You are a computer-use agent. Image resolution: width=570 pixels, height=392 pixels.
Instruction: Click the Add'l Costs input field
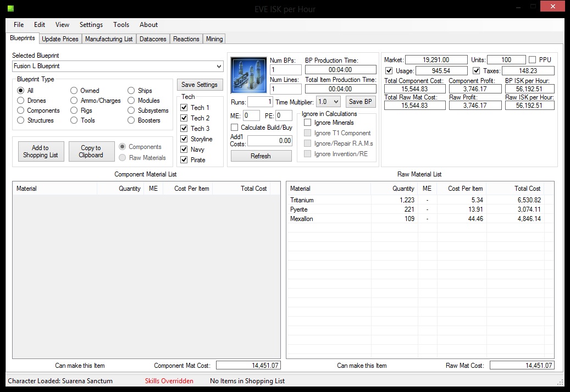click(270, 141)
